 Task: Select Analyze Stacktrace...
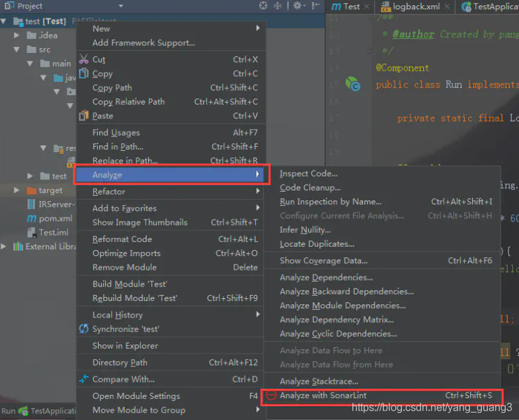[x=382, y=381]
